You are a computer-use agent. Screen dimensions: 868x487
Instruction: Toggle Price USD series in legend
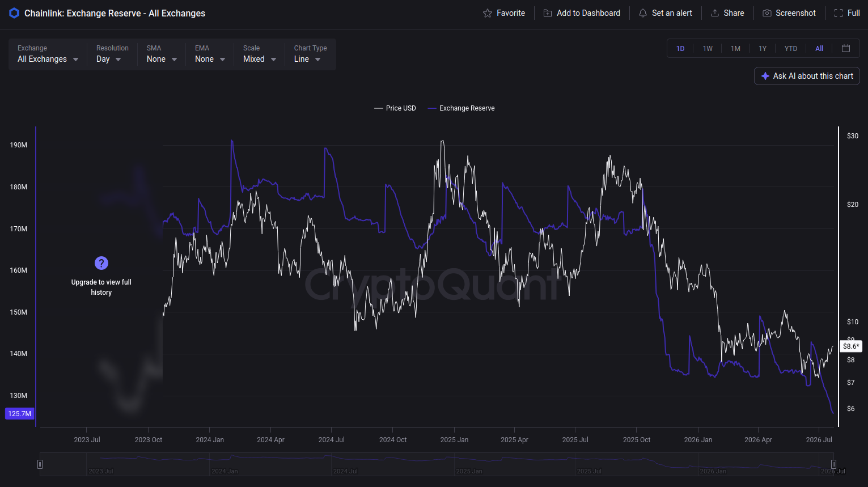(x=395, y=108)
